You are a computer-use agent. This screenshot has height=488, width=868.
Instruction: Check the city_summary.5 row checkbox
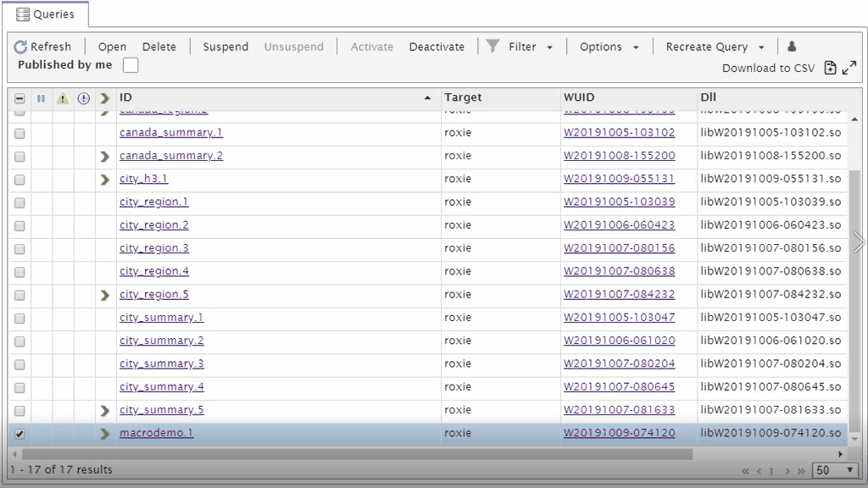(x=19, y=411)
